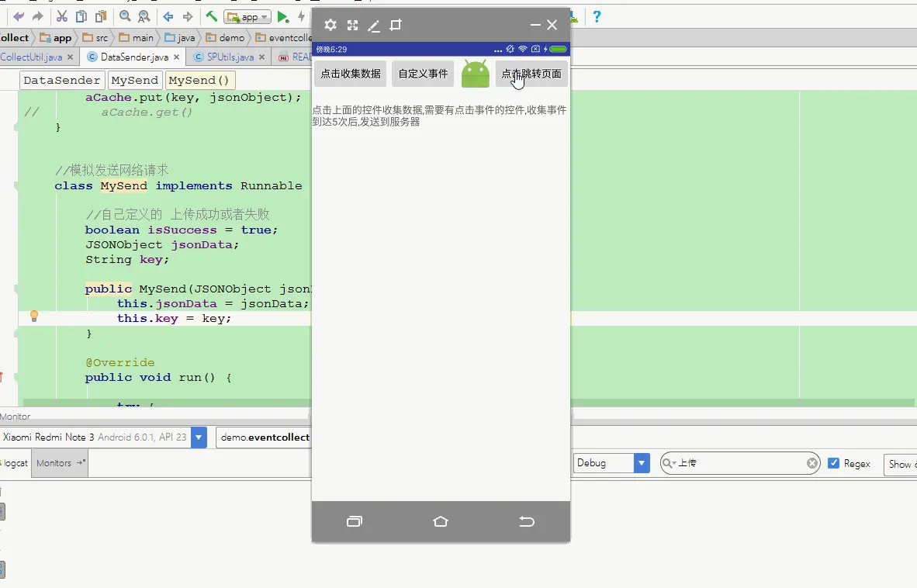Click the fullscreen expand icon in mirror window

pyautogui.click(x=352, y=25)
